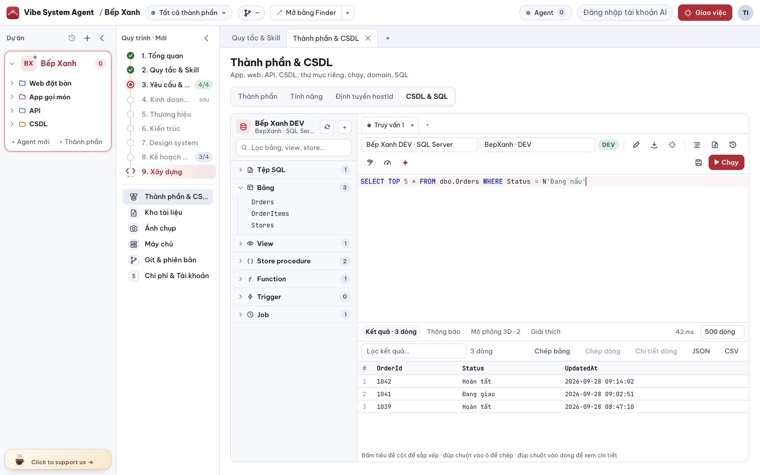
Task: Click the sun-shaped icon in query toolbar
Action: pos(672,144)
